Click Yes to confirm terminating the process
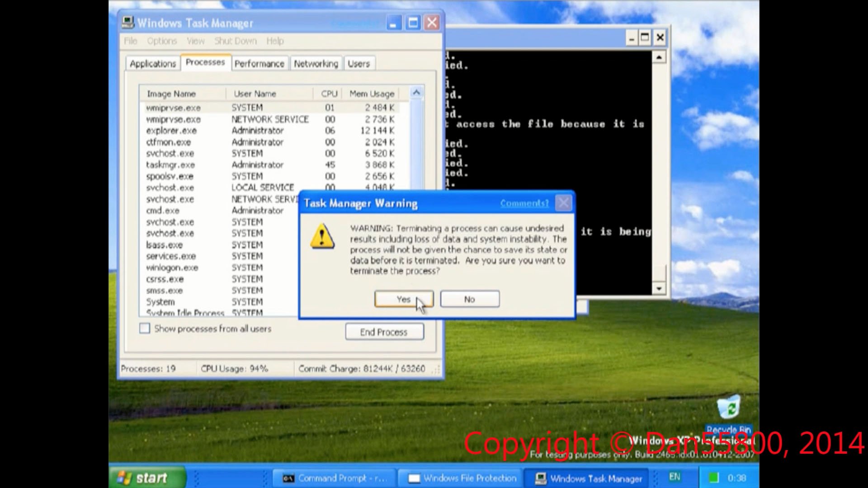This screenshot has height=488, width=868. [403, 299]
